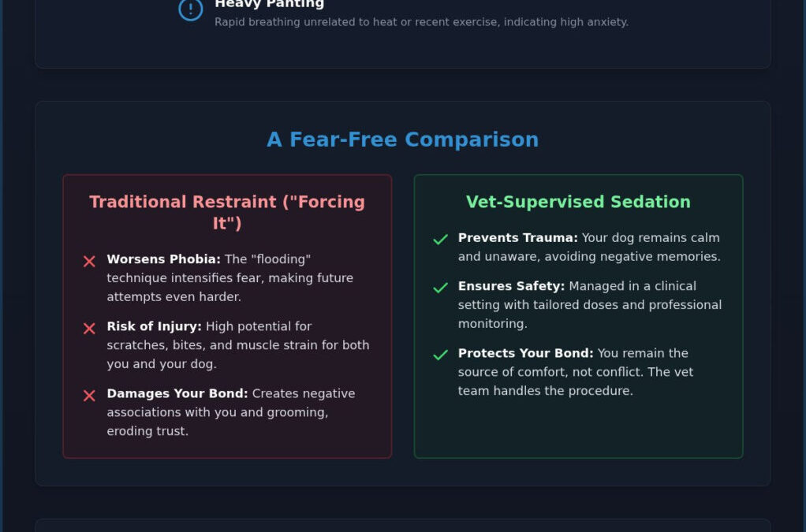Viewport: 806px width, 532px height.
Task: Click the Vet-Supervised Sedation card title
Action: click(578, 202)
